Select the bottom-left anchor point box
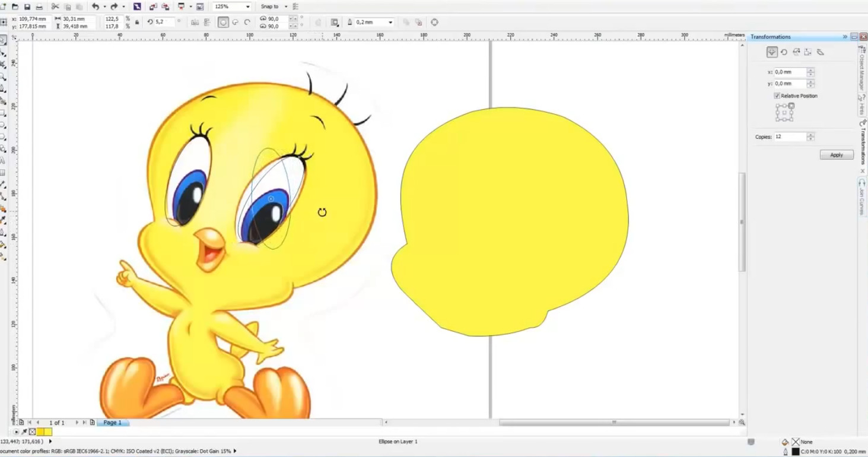 point(777,119)
